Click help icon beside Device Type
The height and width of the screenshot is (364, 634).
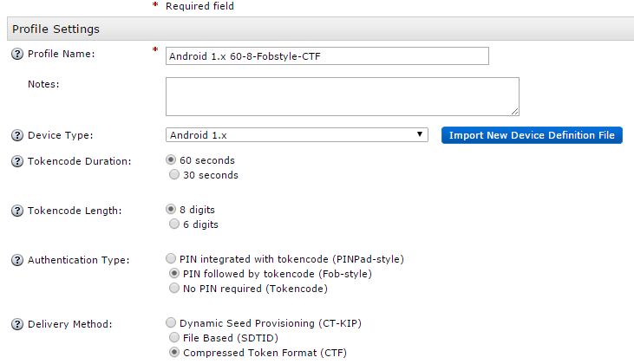click(x=16, y=136)
